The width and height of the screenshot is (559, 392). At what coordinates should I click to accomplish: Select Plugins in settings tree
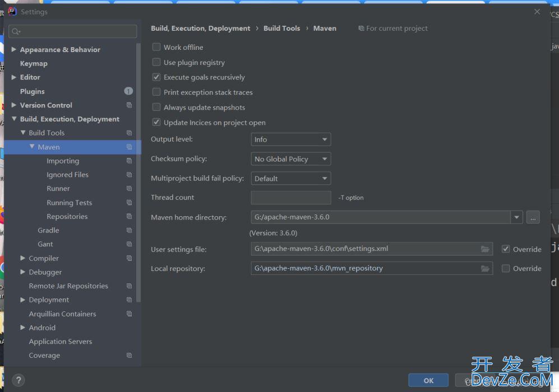tap(32, 91)
